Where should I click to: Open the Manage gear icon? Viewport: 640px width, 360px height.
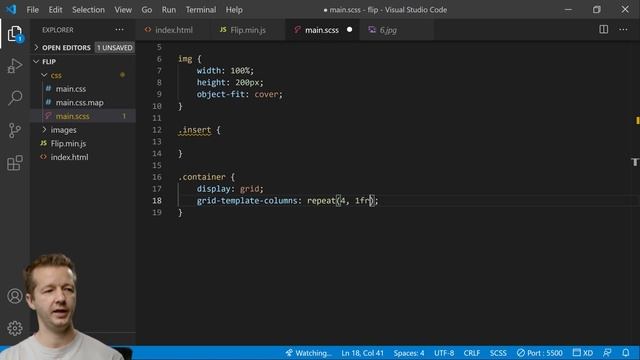(x=15, y=328)
